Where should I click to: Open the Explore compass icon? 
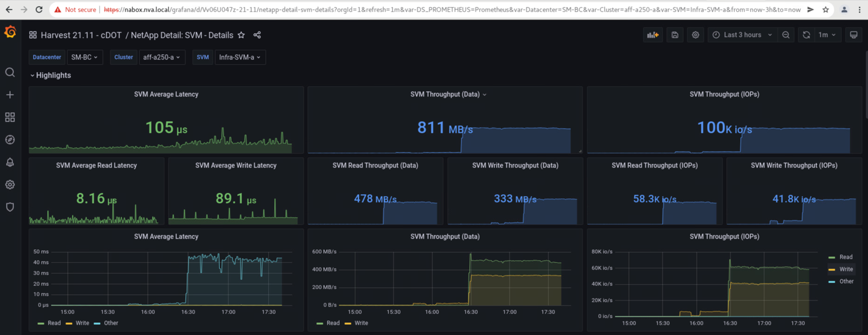pyautogui.click(x=10, y=140)
